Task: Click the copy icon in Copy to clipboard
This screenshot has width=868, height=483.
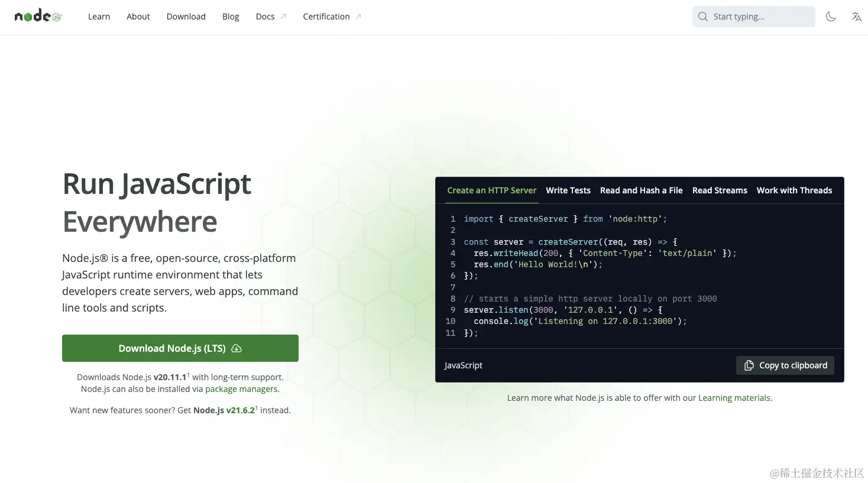Action: 749,365
